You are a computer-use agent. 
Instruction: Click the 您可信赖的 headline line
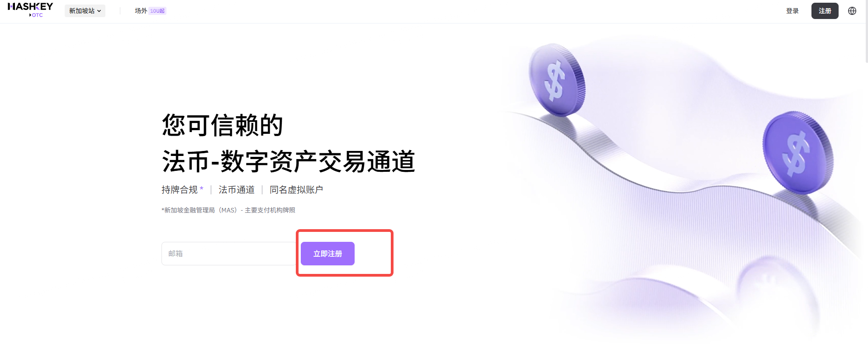[x=223, y=125]
